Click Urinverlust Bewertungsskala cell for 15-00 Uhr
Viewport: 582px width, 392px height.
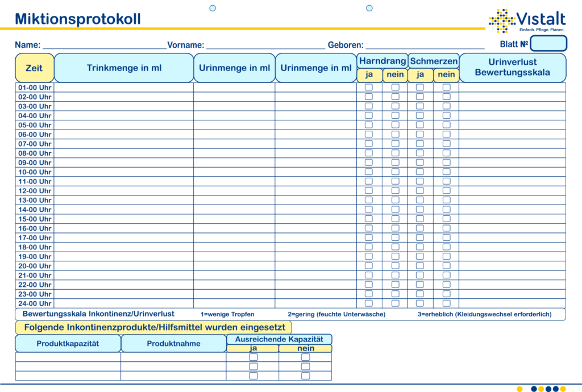[512, 219]
